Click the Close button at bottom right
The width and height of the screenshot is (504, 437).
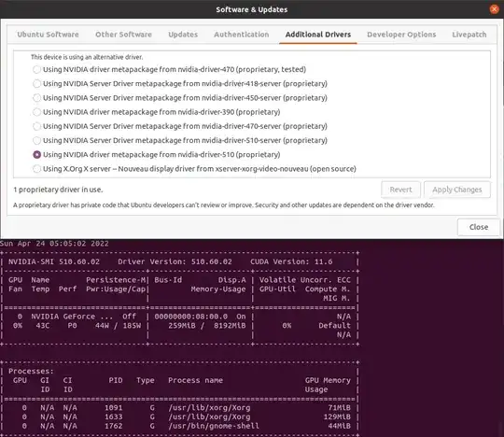pyautogui.click(x=479, y=227)
